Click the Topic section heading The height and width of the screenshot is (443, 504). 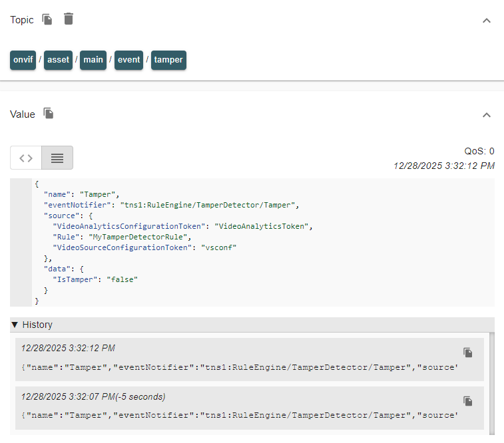(x=21, y=20)
